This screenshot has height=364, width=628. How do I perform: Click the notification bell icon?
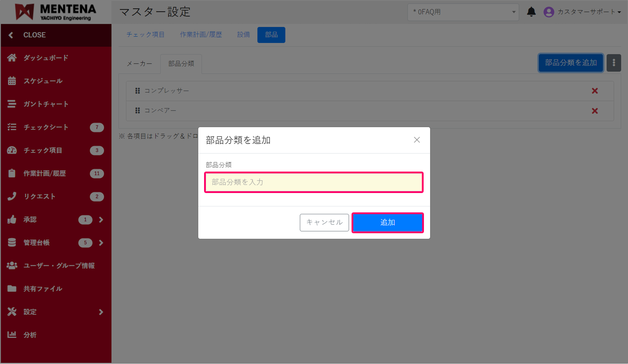coord(531,12)
